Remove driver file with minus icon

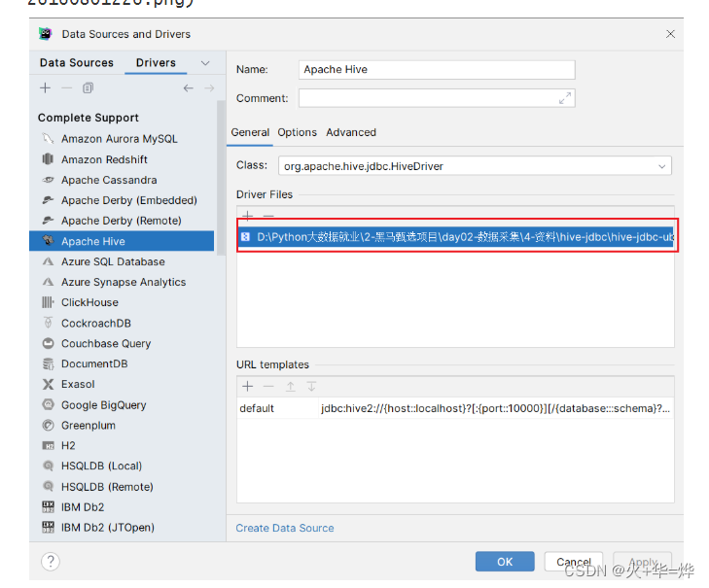coord(268,216)
